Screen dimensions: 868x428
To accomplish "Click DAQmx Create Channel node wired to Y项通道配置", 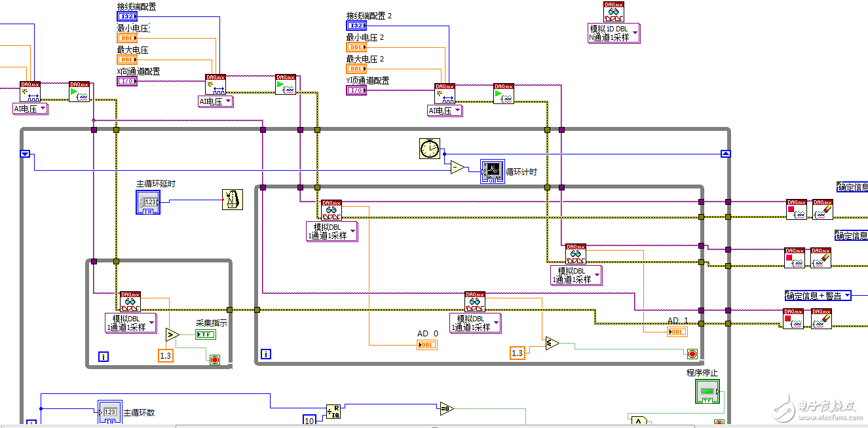I will (x=445, y=94).
